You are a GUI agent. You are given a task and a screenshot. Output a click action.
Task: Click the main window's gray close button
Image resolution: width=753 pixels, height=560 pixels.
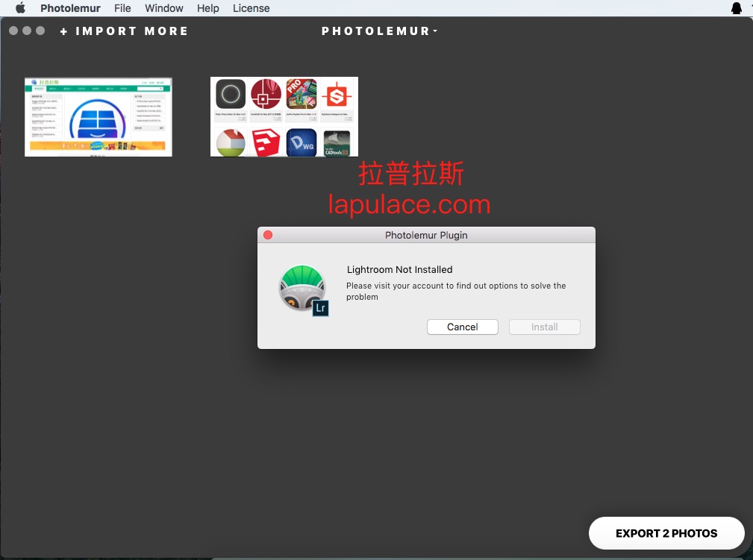click(x=13, y=31)
